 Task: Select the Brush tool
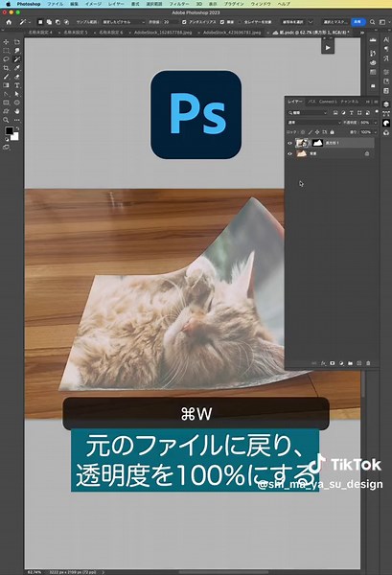click(6, 77)
